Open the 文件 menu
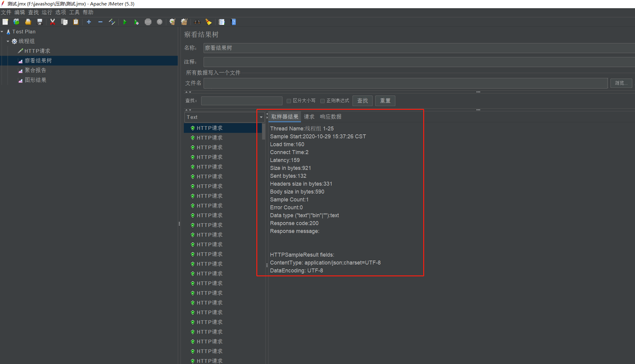Image resolution: width=635 pixels, height=364 pixels. (x=6, y=12)
